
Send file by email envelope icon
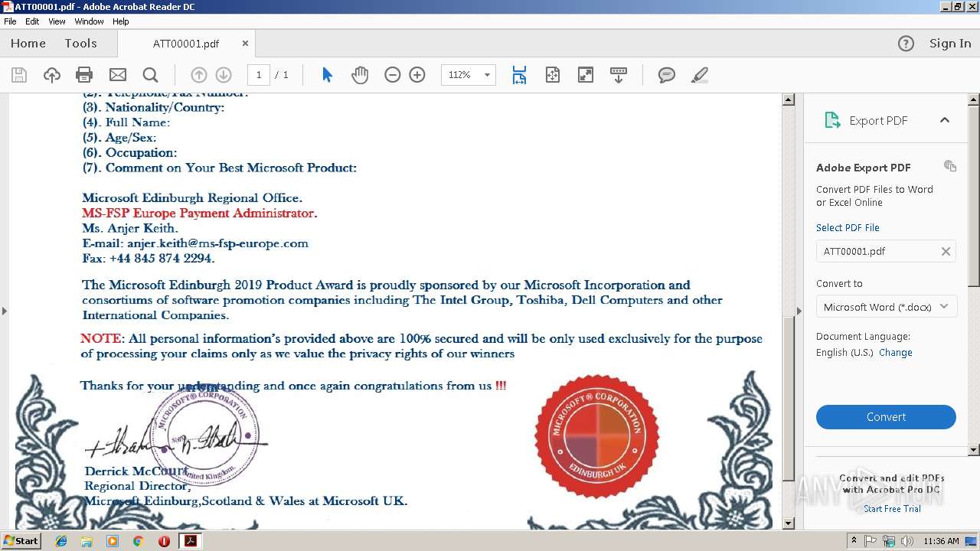(x=117, y=75)
